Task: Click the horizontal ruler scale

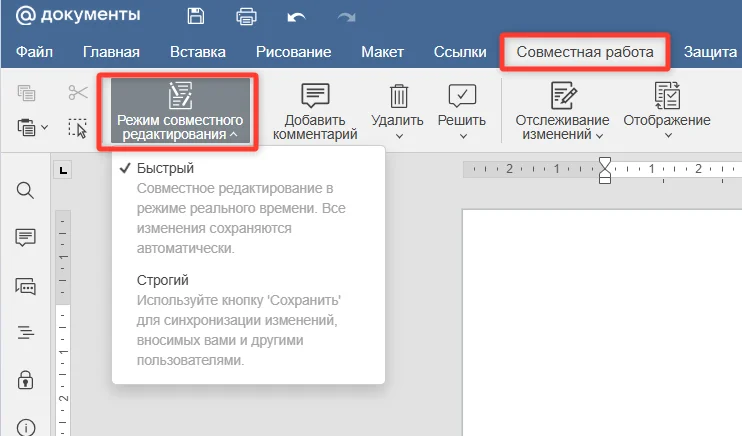Action: click(x=602, y=169)
